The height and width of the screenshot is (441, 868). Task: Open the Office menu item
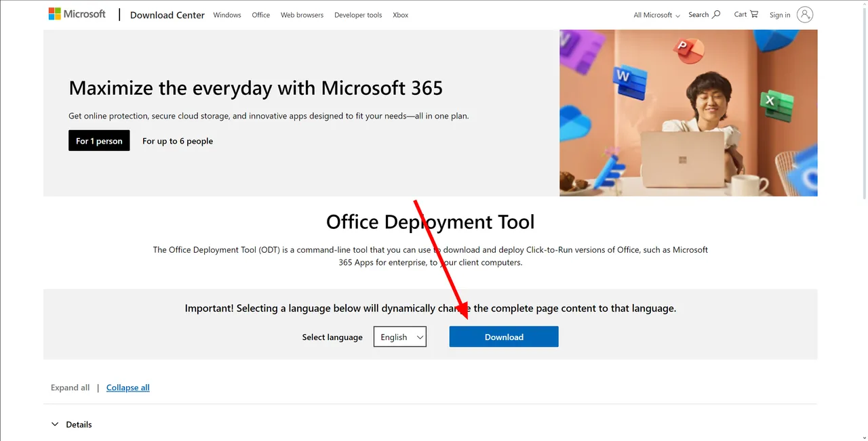tap(261, 15)
